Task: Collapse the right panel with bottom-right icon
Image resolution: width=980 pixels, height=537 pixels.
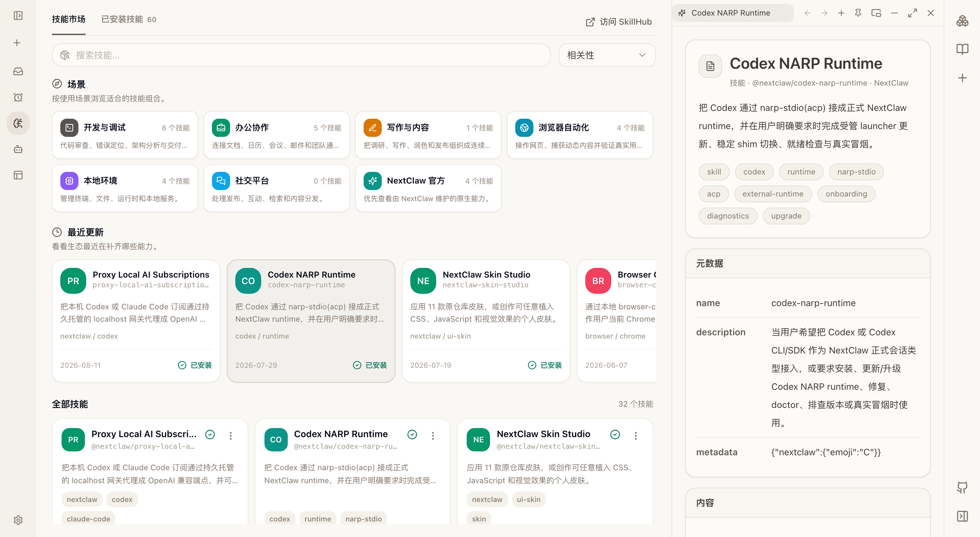Action: point(962,516)
